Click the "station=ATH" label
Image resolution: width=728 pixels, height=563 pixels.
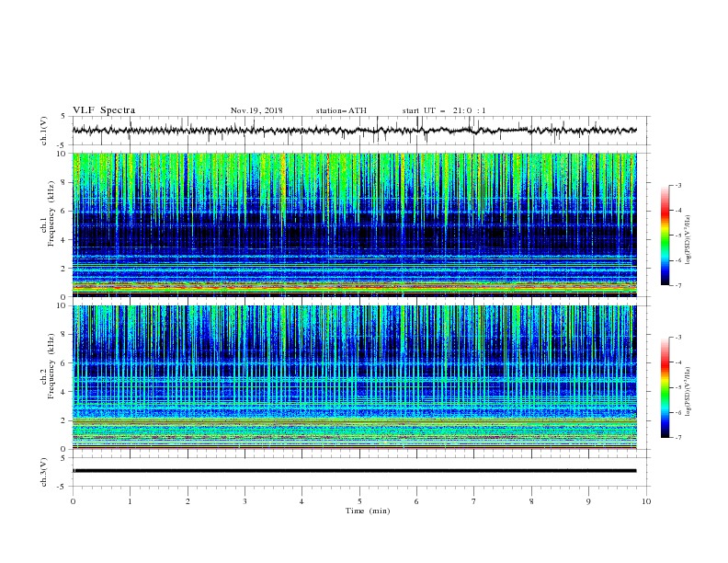341,110
